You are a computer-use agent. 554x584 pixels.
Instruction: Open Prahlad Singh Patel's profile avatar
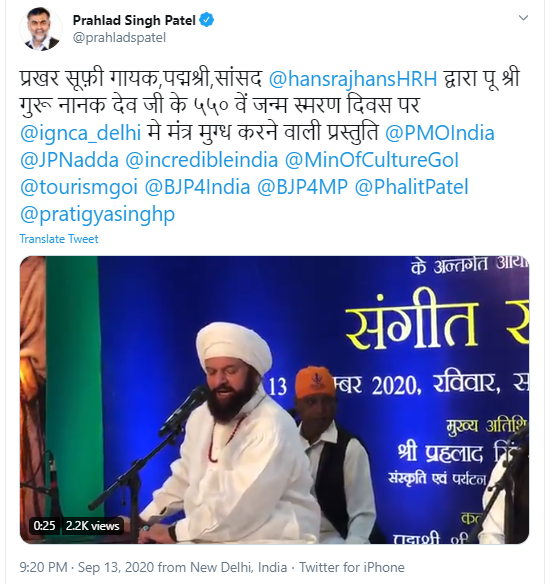(41, 29)
